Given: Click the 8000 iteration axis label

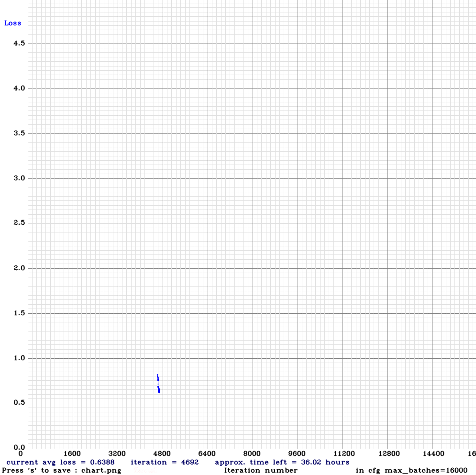Looking at the screenshot, I should pyautogui.click(x=252, y=454).
